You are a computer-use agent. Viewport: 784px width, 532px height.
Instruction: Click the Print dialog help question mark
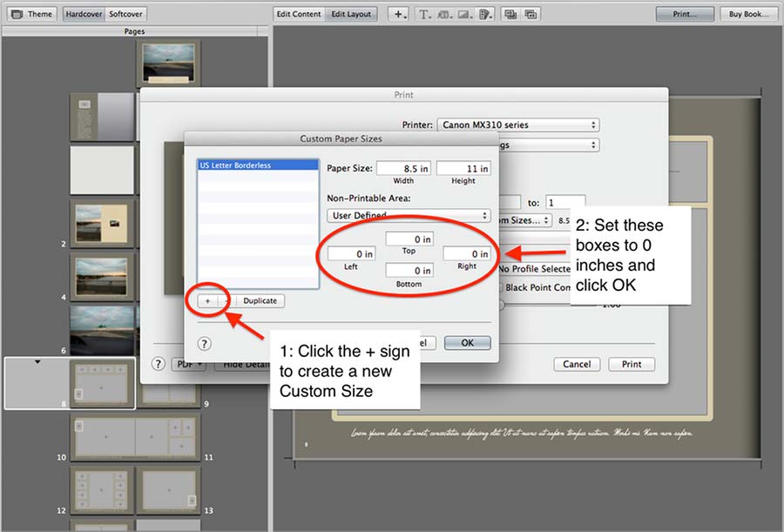pos(159,364)
